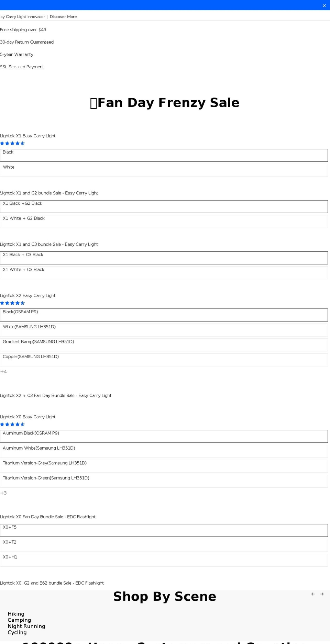Click the first full star in X0 rating

click(x=2, y=424)
